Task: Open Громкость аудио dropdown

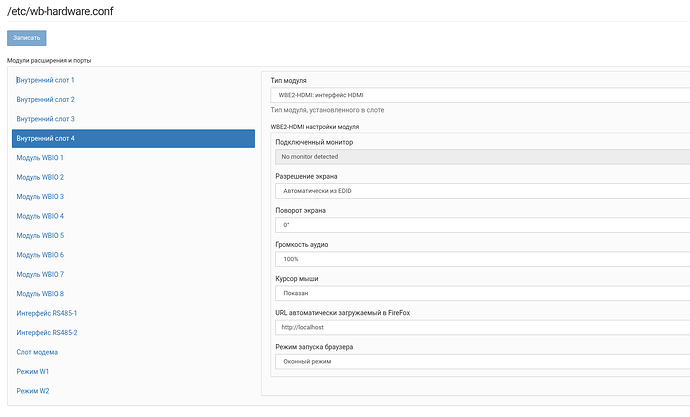Action: pos(480,259)
